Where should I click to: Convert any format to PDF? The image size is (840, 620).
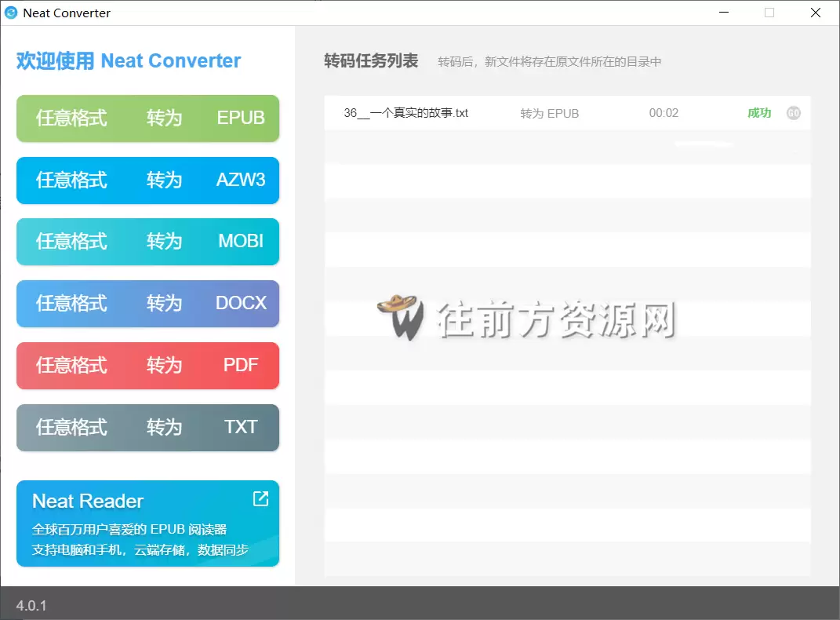[148, 366]
